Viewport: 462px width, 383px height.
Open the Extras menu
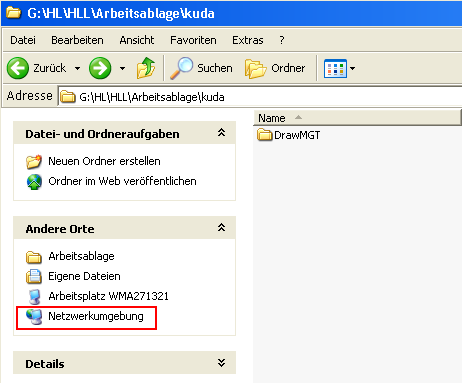[x=248, y=40]
